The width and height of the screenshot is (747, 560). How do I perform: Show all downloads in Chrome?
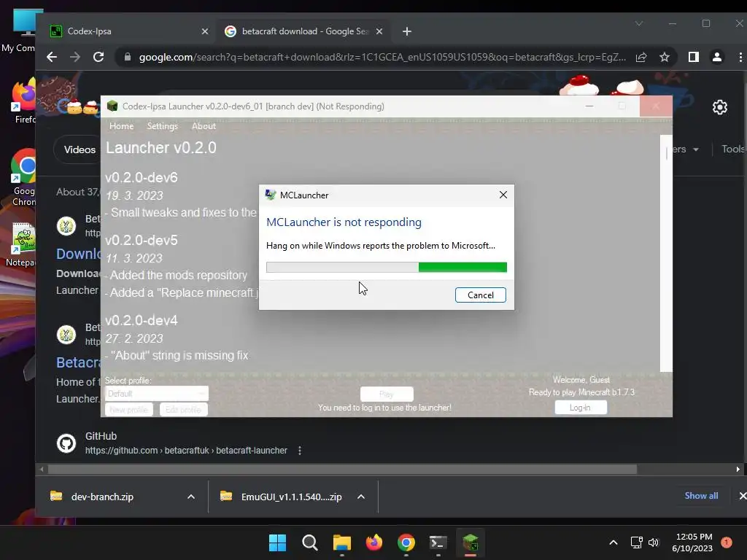pyautogui.click(x=701, y=496)
